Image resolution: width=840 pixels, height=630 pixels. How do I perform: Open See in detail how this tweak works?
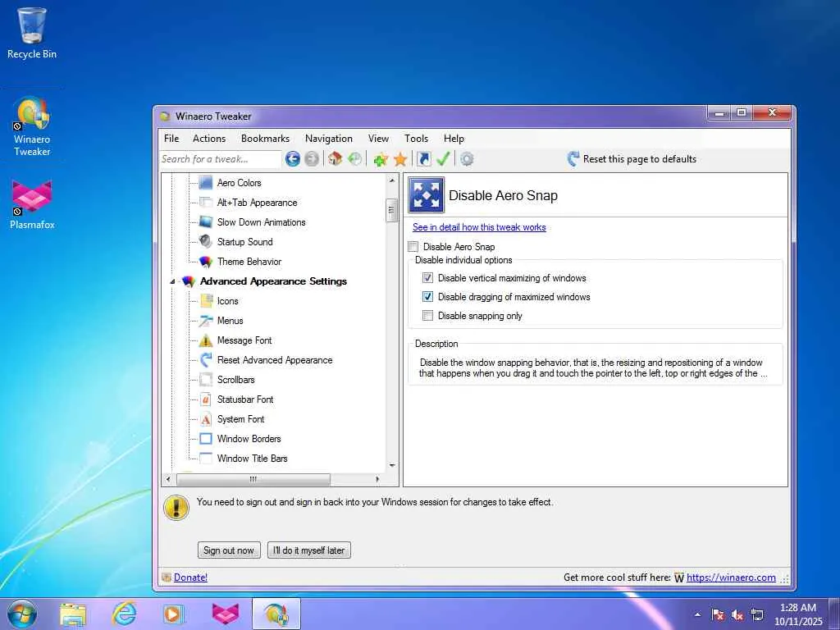(x=479, y=227)
